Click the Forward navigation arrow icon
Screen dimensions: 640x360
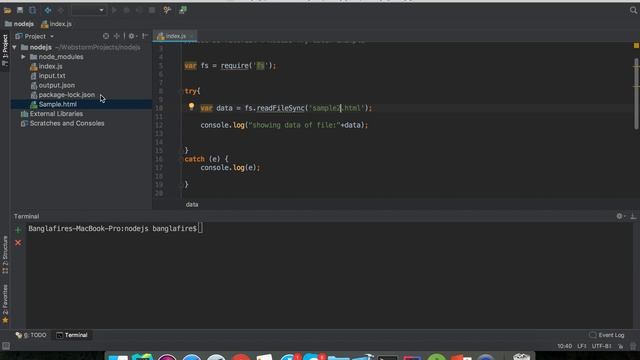click(x=60, y=10)
